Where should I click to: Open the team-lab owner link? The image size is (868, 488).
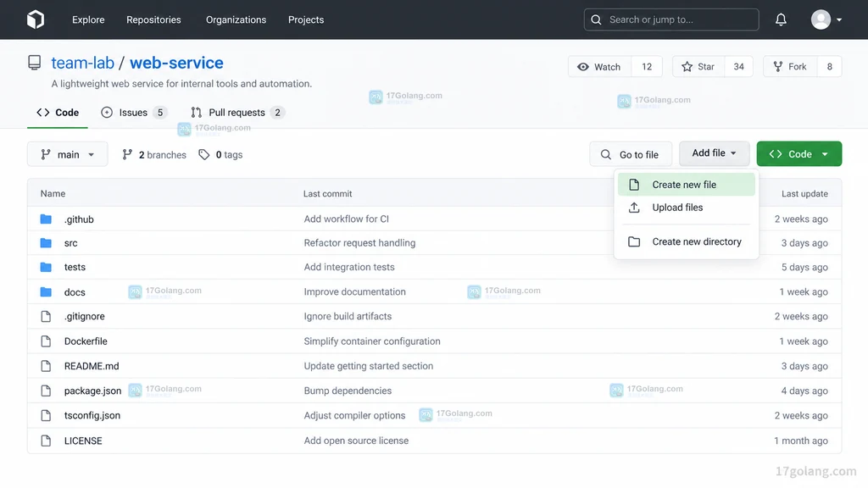(82, 63)
